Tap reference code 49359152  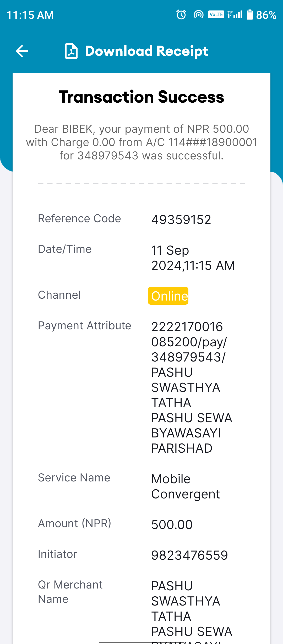pos(181,220)
